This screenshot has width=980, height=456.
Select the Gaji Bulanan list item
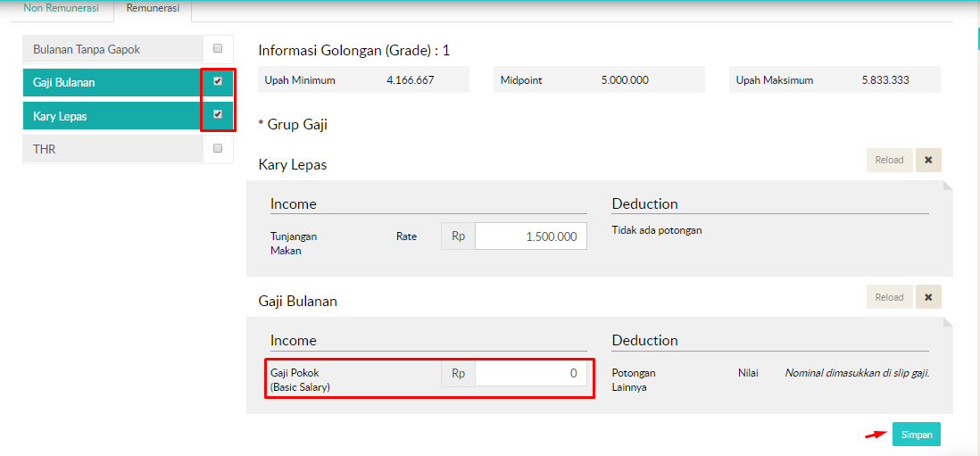(x=112, y=82)
